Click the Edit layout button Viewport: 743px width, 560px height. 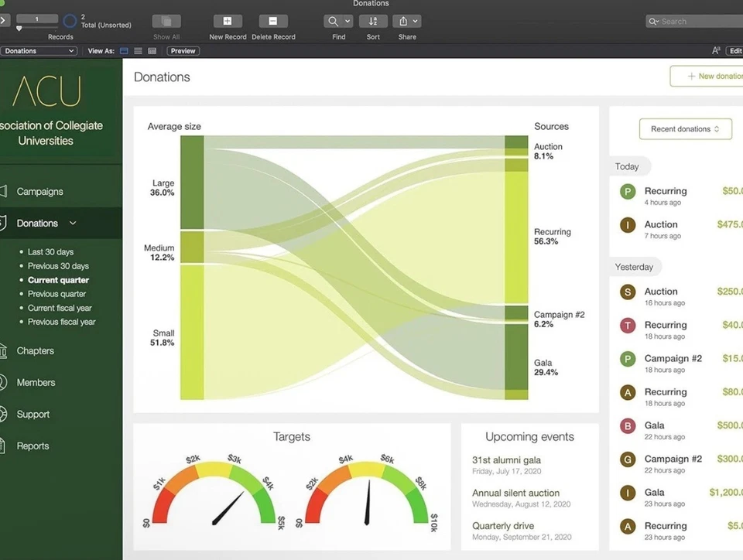(x=735, y=51)
